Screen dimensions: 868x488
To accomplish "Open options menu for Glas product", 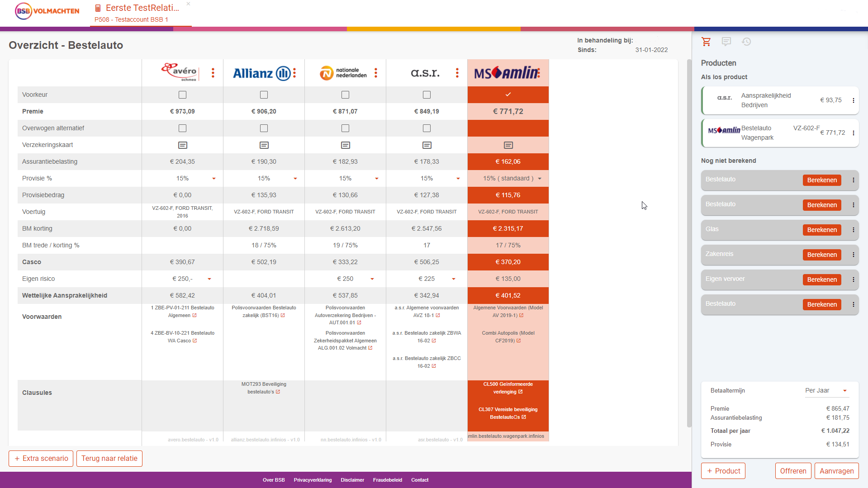I will pyautogui.click(x=854, y=230).
